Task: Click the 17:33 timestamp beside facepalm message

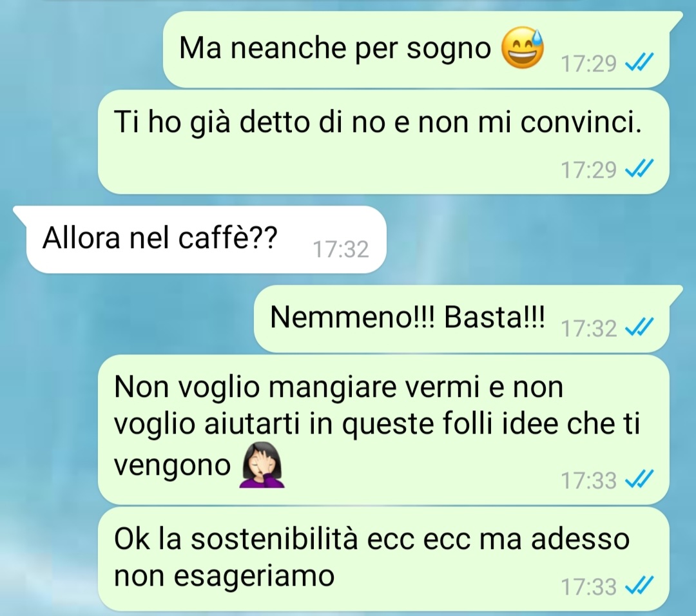Action: (589, 480)
